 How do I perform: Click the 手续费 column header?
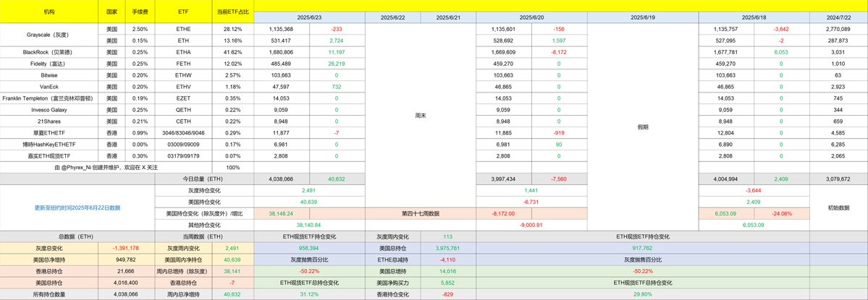point(140,12)
